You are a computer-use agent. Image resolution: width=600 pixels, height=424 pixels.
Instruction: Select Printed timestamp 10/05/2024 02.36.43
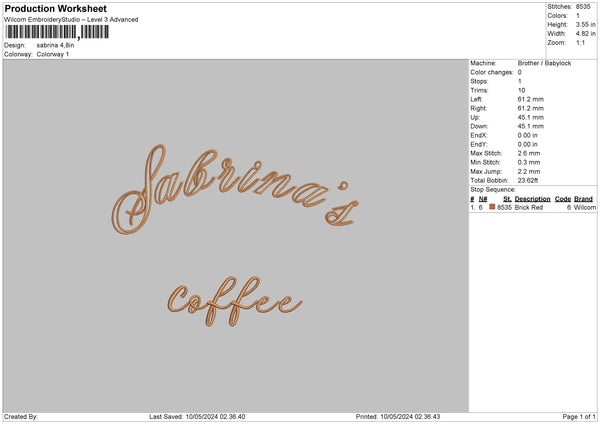pyautogui.click(x=410, y=417)
